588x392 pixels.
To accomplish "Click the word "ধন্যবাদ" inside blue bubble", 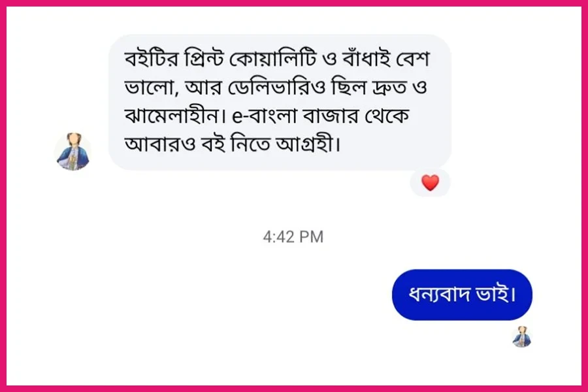I will point(439,295).
